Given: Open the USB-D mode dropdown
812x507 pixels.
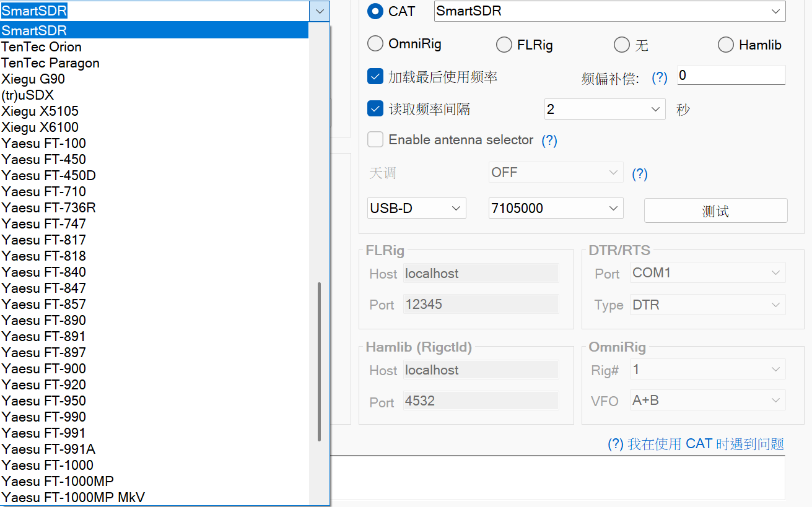Looking at the screenshot, I should [x=417, y=209].
